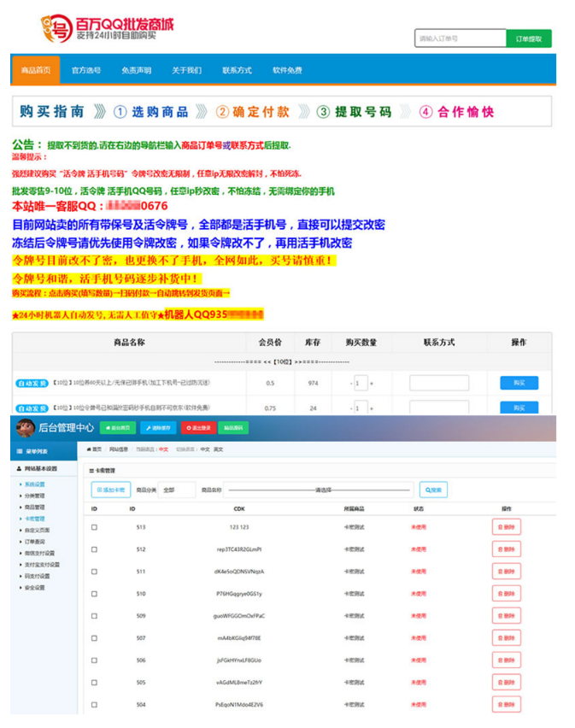Click the 百万QQ批发商城 site logo

pos(107,29)
